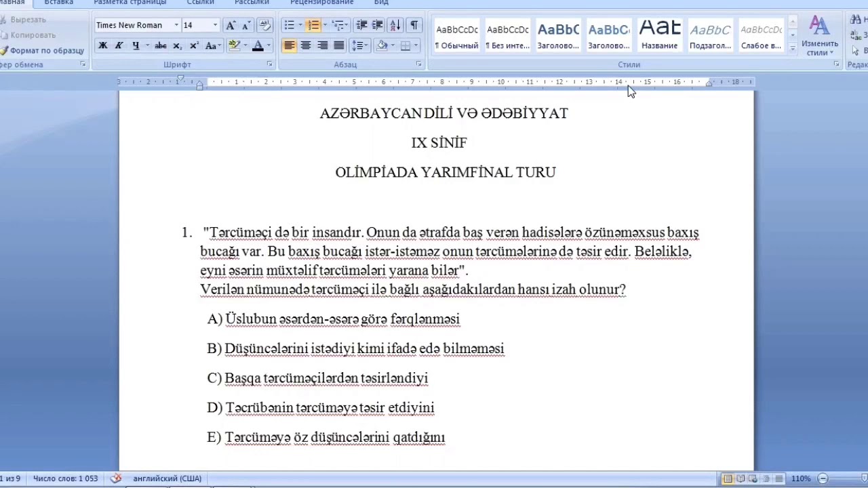Click the 110% zoom level

tap(801, 479)
